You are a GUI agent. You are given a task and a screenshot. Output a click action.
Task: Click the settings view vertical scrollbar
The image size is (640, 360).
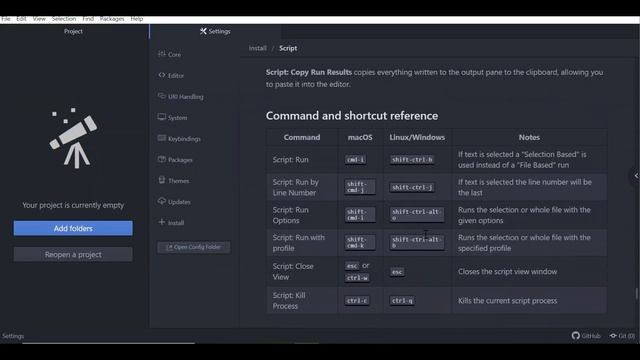point(636,294)
